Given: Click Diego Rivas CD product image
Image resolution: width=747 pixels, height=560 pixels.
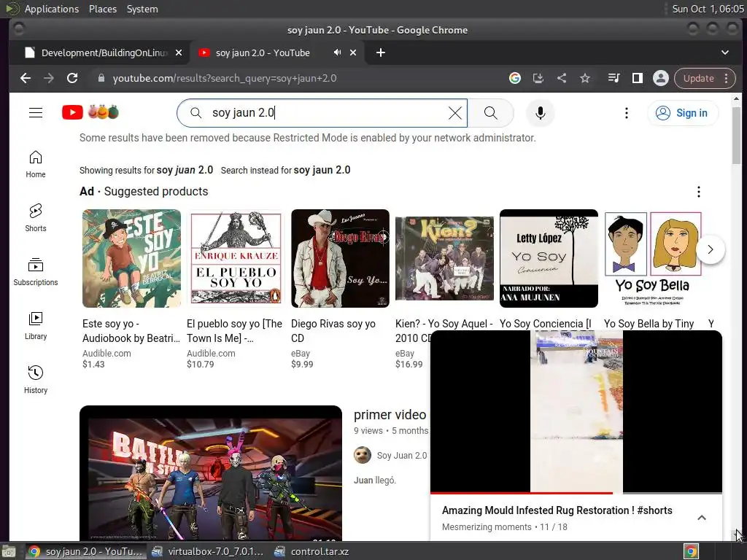Looking at the screenshot, I should (x=340, y=258).
